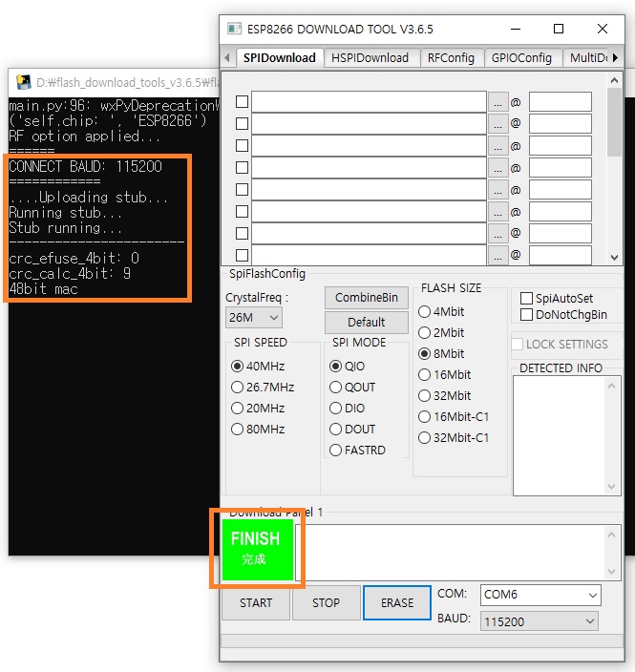Image resolution: width=635 pixels, height=672 pixels.
Task: Browse for a file with third row '...' button
Action: 497,146
